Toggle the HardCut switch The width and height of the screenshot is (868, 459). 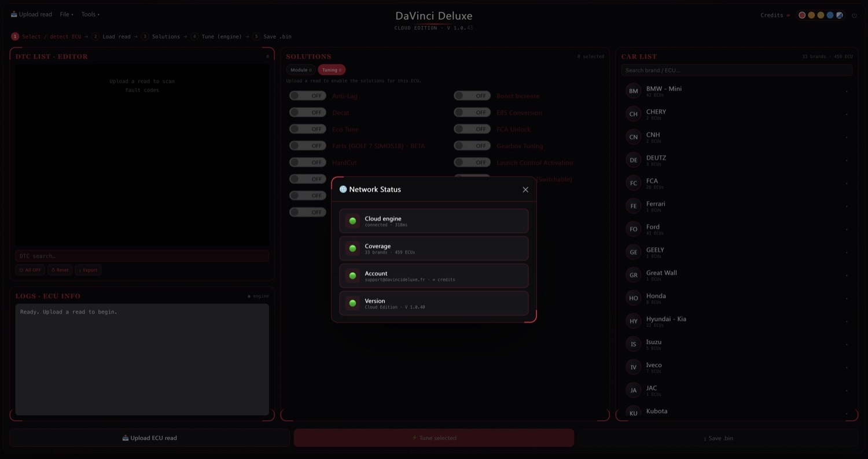308,163
